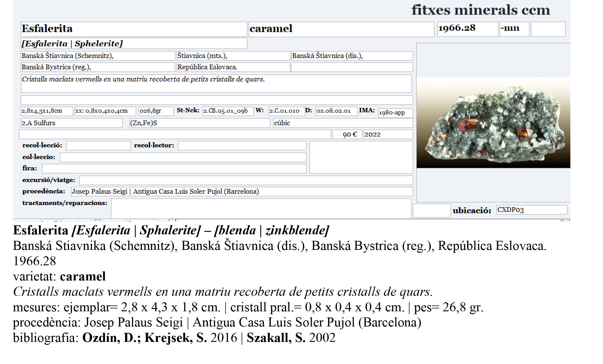Click the ubicació CXDP03 field
Viewport: 603px width, 364px height.
[x=532, y=210]
